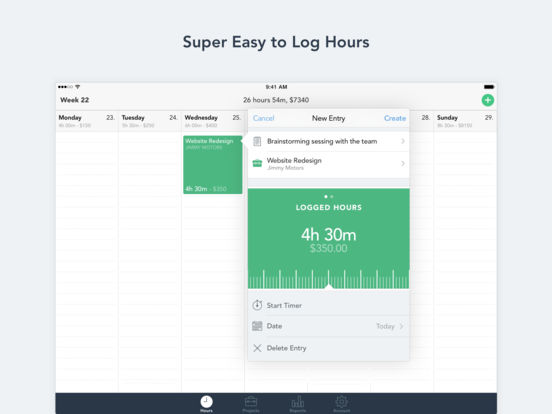Expand chevron on Brainstorming note row
This screenshot has width=552, height=414.
[x=403, y=141]
